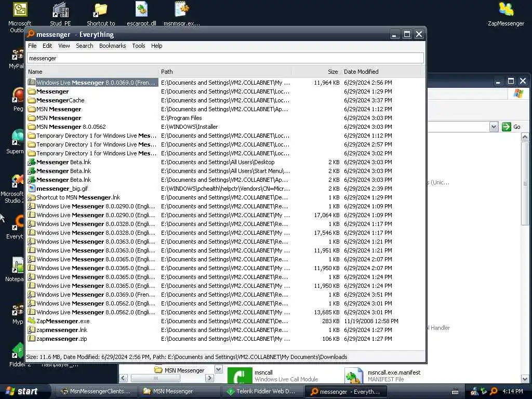Open the Search menu
Image resolution: width=532 pixels, height=399 pixels.
85,46
